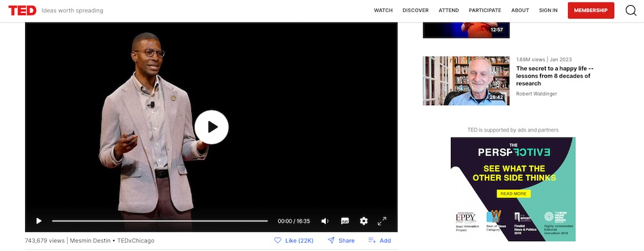Toggle subtitles with the captions icon
Screen dimensions: 644x251
(x=345, y=221)
